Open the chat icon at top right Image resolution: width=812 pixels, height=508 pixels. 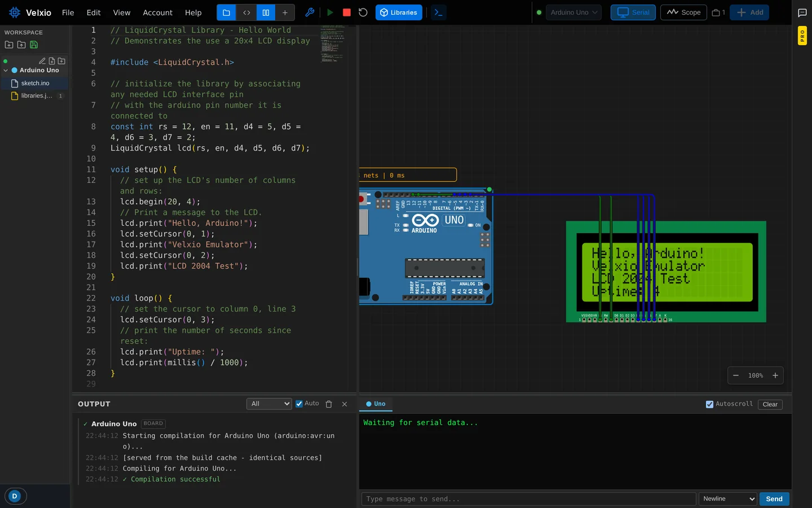pos(802,12)
